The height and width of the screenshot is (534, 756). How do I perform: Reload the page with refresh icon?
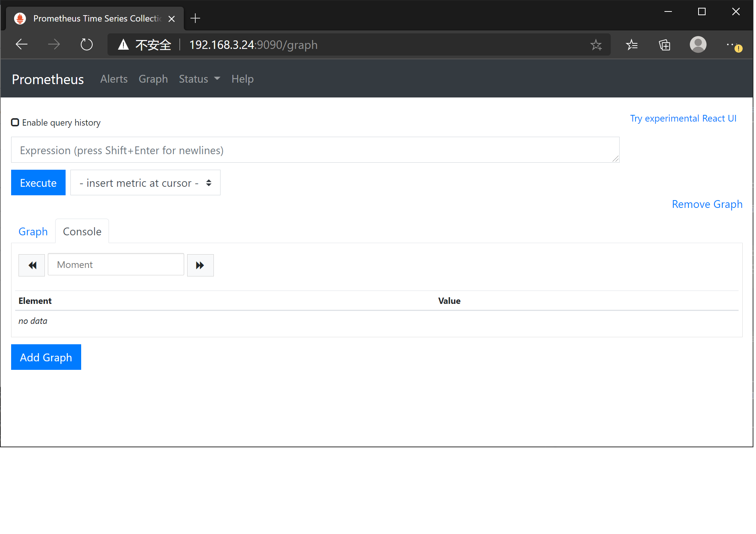86,44
